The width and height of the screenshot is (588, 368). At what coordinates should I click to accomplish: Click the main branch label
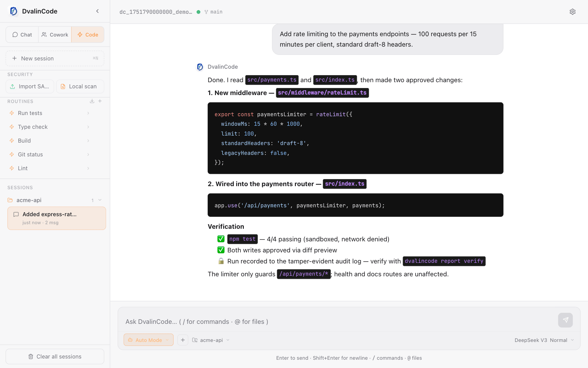click(x=216, y=12)
